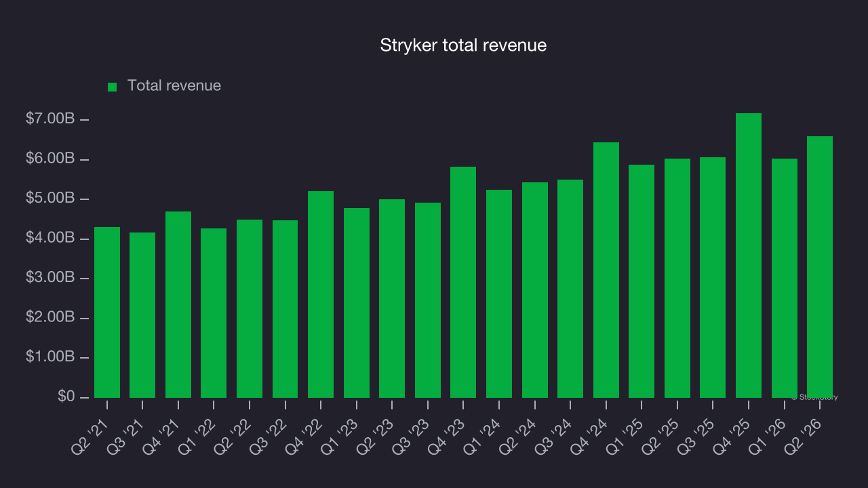The image size is (868, 488).
Task: Click the Q1 '26 revenue bar
Action: tap(785, 278)
